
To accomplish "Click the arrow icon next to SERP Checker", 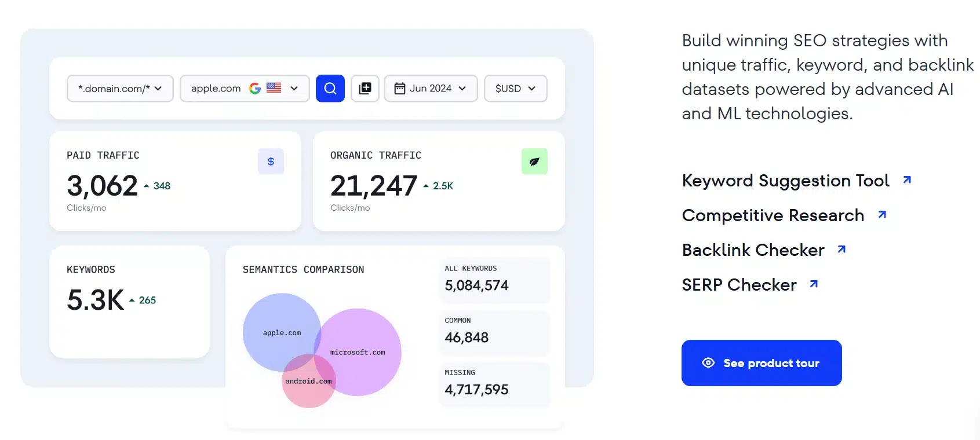I will pos(814,283).
